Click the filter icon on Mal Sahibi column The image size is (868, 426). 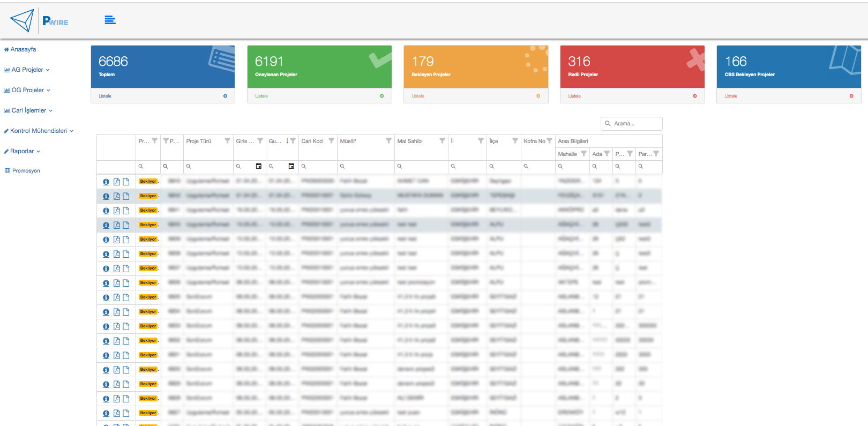442,141
